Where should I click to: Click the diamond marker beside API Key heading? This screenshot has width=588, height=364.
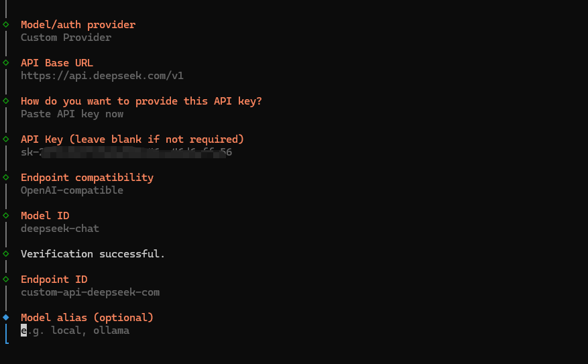click(6, 139)
